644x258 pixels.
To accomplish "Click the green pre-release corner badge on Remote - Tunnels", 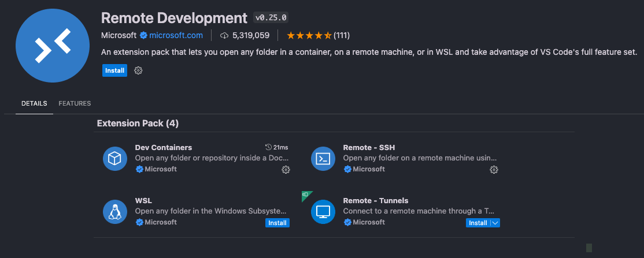I will [306, 195].
